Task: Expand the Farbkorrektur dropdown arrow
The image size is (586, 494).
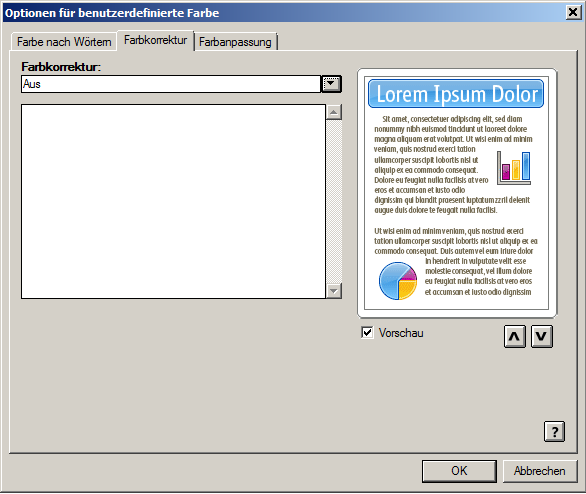Action: point(331,84)
